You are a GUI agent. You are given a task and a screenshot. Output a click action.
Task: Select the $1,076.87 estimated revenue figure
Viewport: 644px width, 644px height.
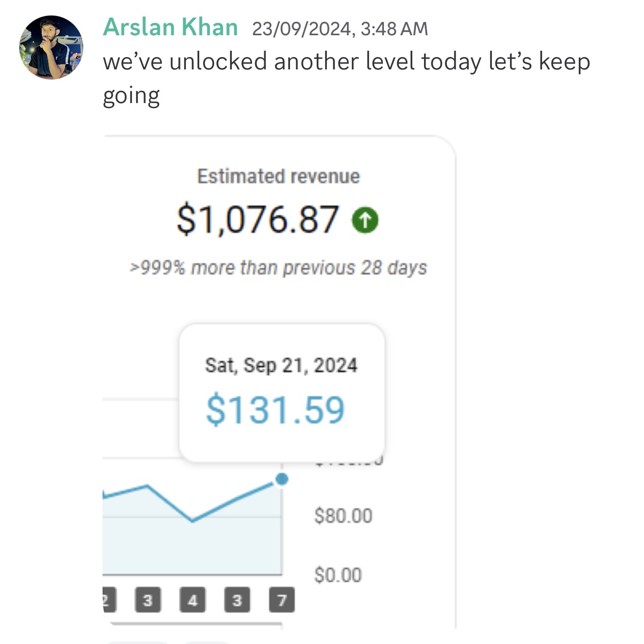pos(258,219)
